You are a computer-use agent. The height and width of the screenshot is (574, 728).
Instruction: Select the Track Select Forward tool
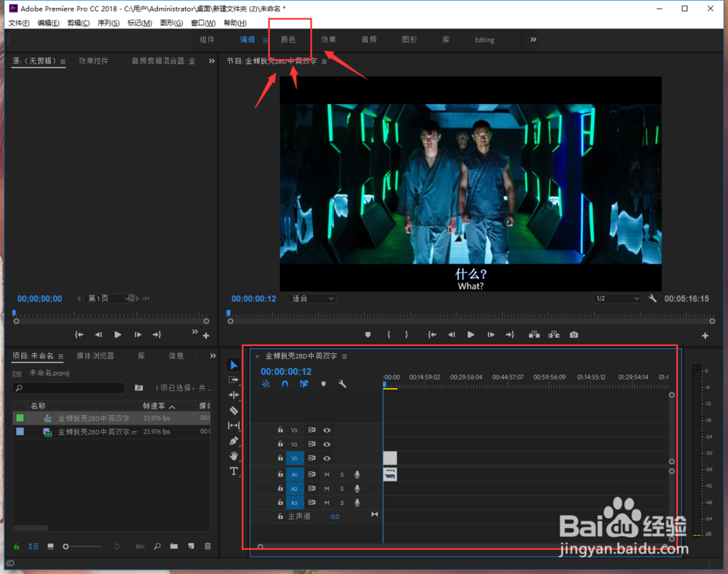(234, 380)
